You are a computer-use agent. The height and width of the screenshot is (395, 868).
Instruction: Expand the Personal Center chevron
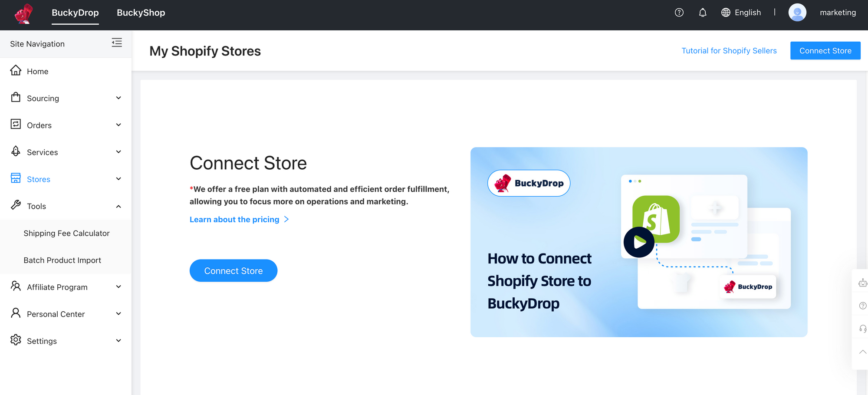[x=118, y=314]
